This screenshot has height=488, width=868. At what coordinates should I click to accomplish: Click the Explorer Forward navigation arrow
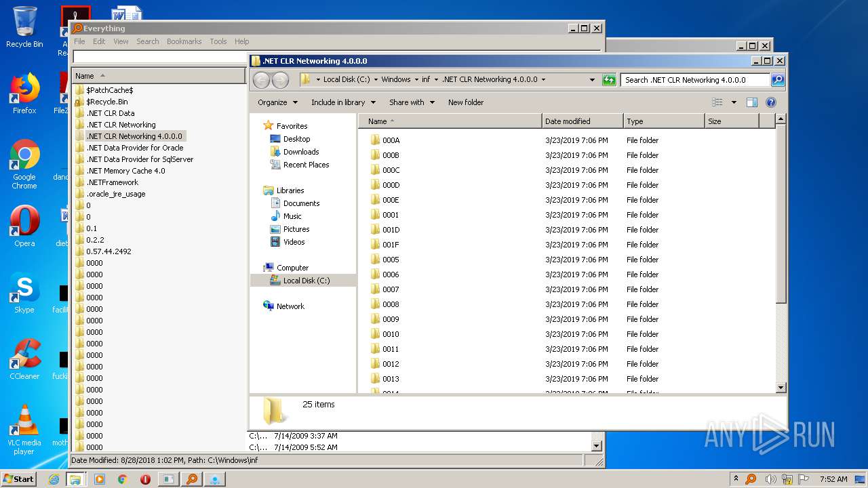[x=280, y=80]
